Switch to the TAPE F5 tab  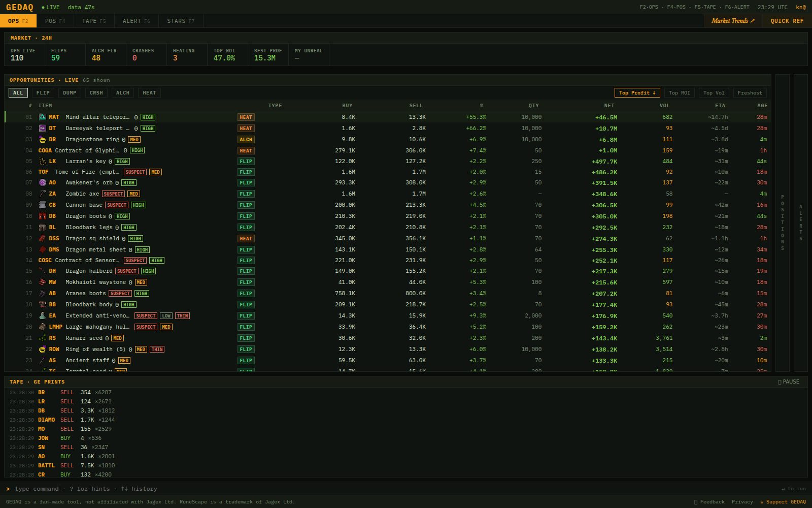tap(94, 21)
